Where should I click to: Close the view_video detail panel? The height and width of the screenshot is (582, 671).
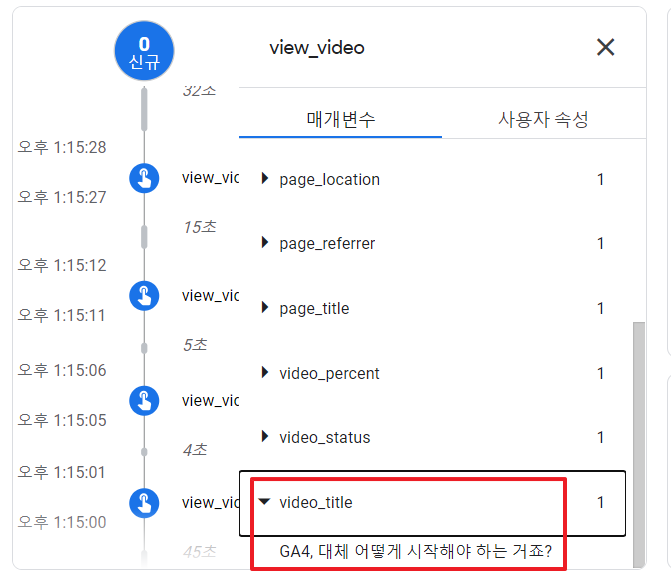(606, 47)
